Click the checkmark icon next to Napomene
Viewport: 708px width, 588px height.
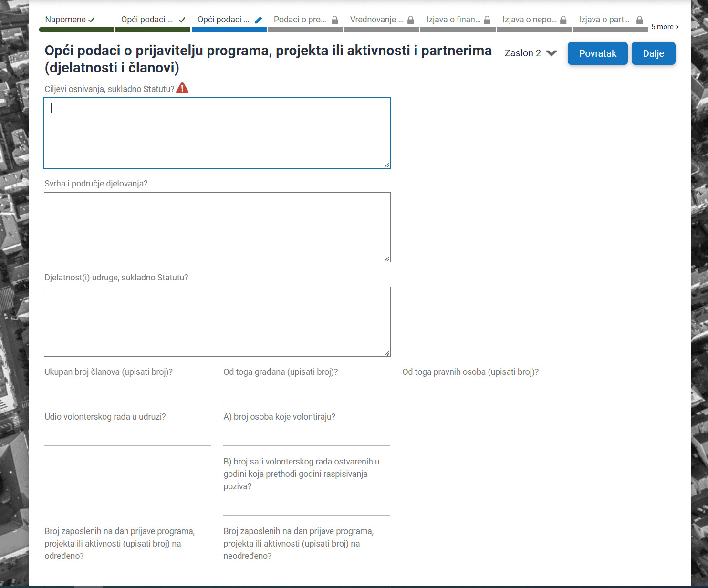(92, 20)
